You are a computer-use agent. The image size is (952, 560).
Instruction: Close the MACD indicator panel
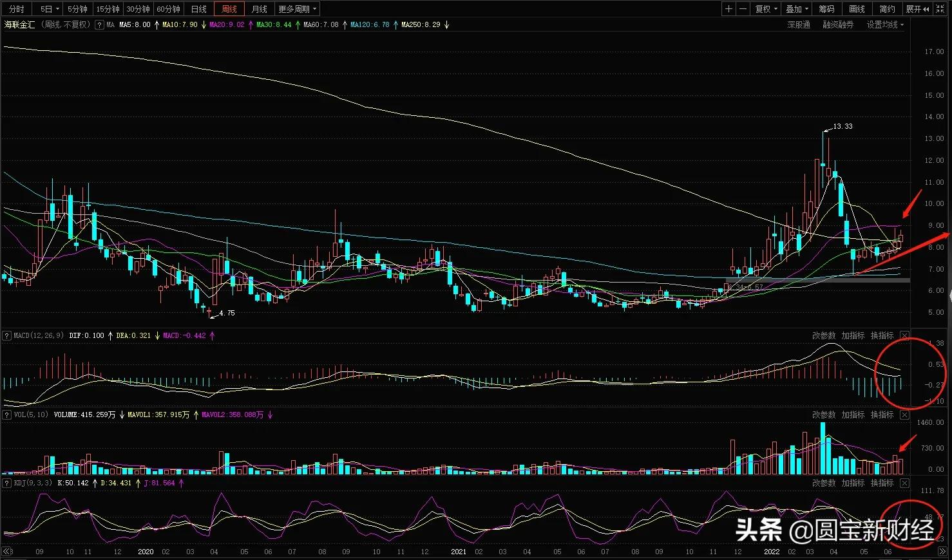pyautogui.click(x=905, y=335)
